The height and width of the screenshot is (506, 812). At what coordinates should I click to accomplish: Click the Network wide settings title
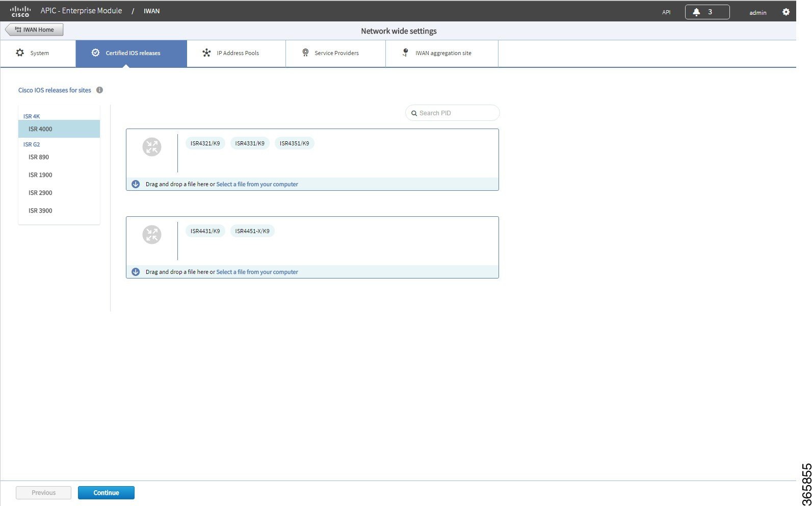click(399, 31)
